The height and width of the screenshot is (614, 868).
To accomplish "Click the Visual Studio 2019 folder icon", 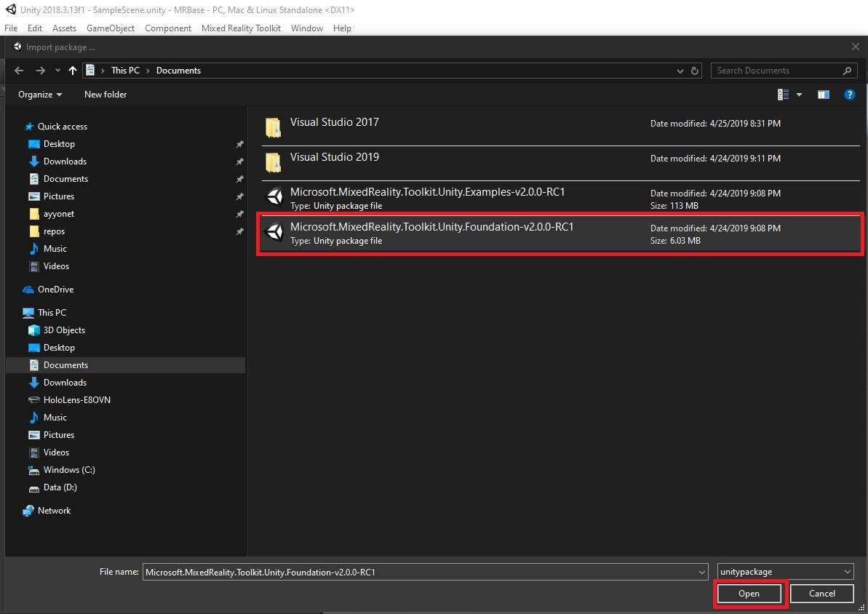I will [x=274, y=162].
